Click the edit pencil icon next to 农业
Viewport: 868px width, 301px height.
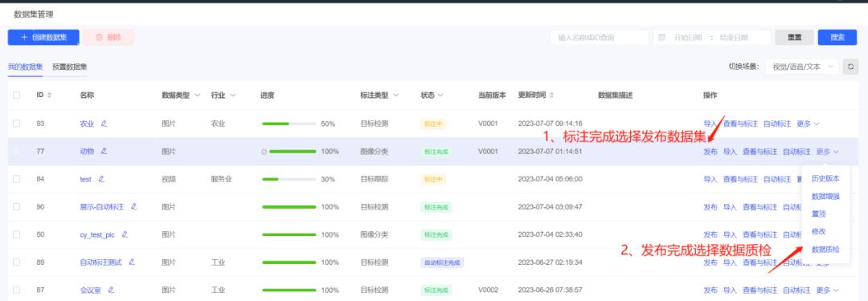(104, 124)
